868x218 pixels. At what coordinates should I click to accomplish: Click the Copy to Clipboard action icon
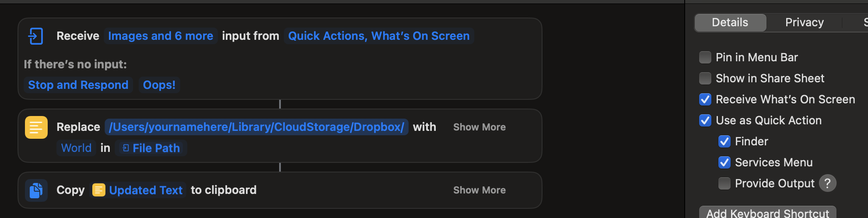(x=36, y=190)
